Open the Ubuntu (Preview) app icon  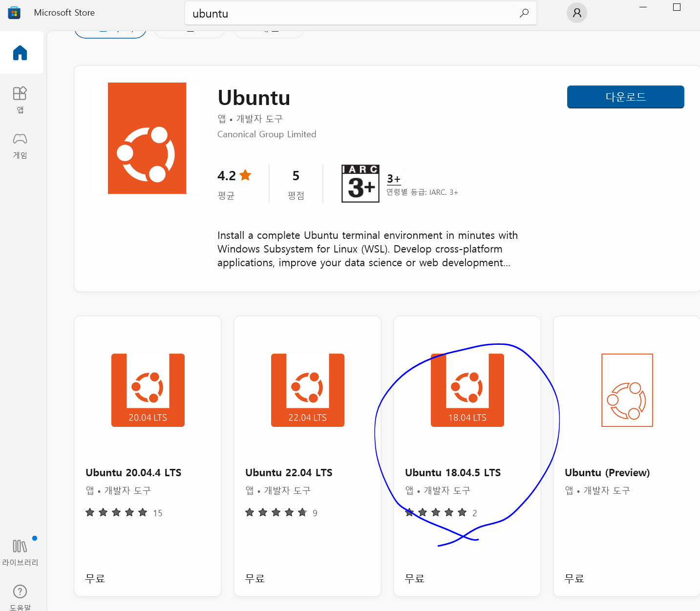pos(627,390)
